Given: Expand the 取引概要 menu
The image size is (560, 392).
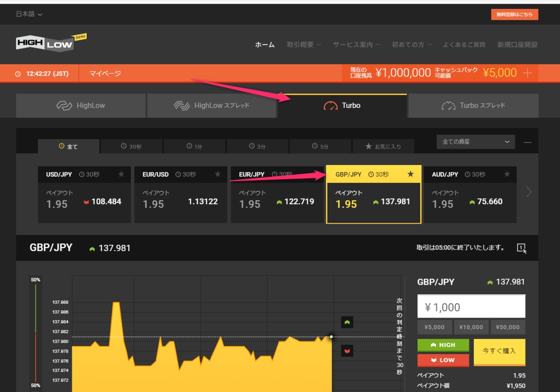Looking at the screenshot, I should tap(304, 45).
